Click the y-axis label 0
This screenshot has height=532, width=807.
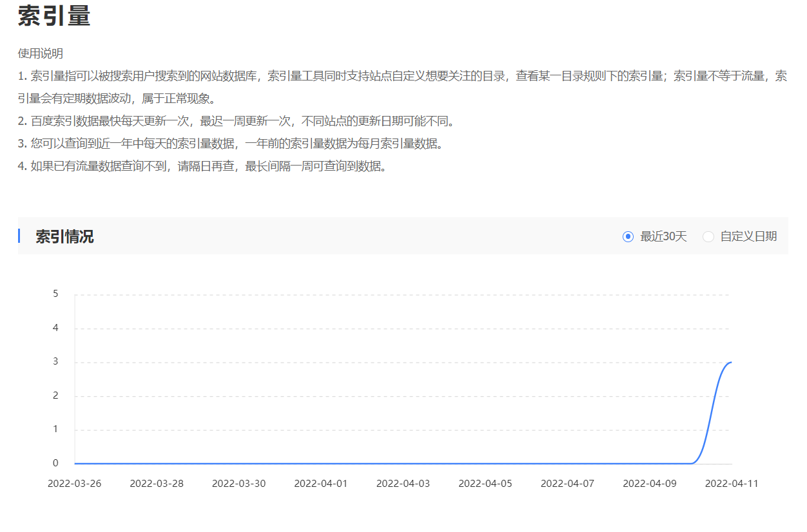55,463
